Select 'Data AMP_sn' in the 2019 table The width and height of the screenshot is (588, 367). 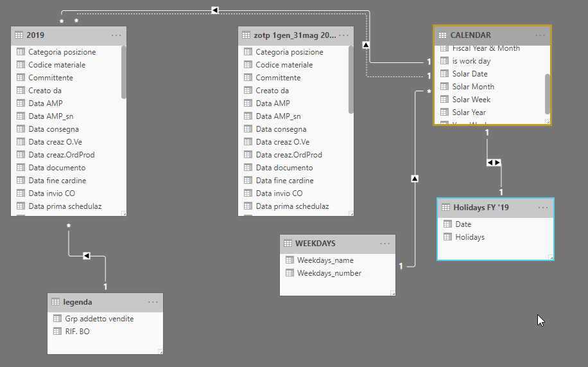[x=51, y=116]
